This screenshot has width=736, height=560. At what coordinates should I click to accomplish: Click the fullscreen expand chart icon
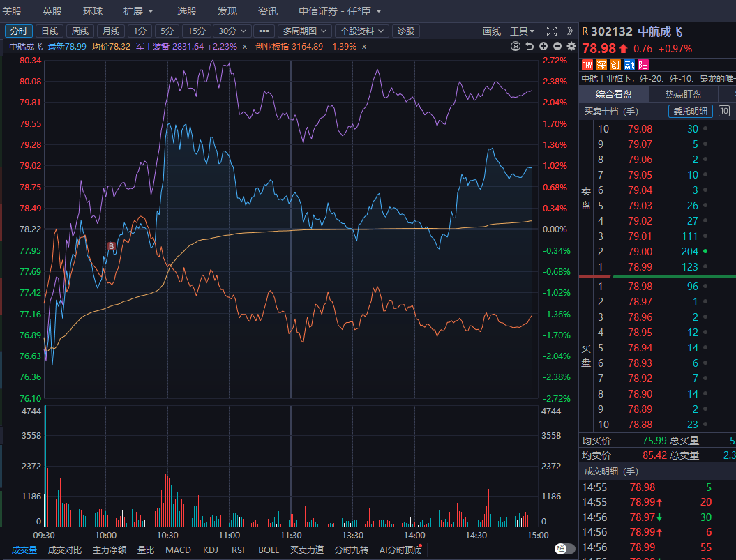552,31
